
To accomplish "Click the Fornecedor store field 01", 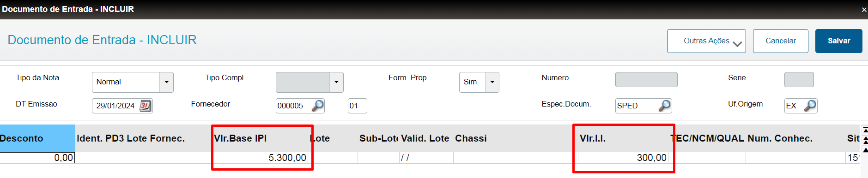I will click(357, 106).
